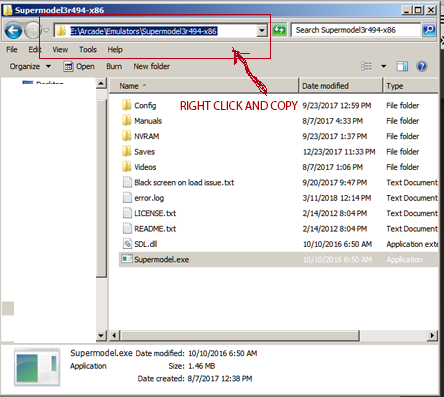The width and height of the screenshot is (444, 397).
Task: Click the search magnifier icon
Action: tap(429, 30)
